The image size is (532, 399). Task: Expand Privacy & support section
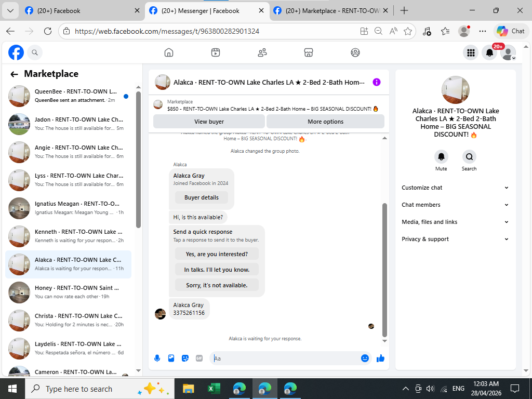[x=455, y=239]
